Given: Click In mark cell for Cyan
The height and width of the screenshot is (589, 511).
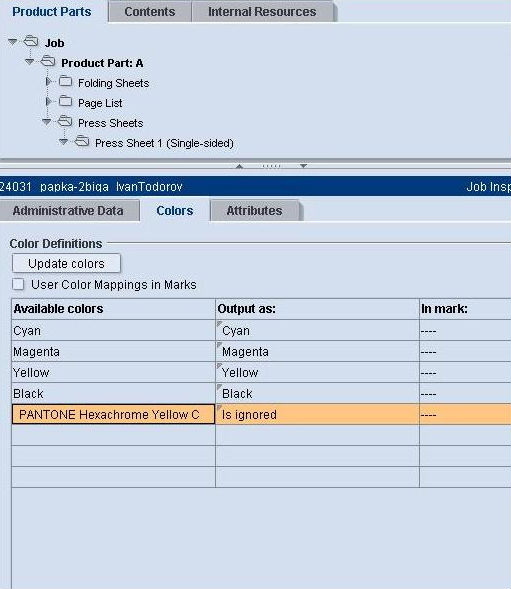Looking at the screenshot, I should pyautogui.click(x=465, y=331).
